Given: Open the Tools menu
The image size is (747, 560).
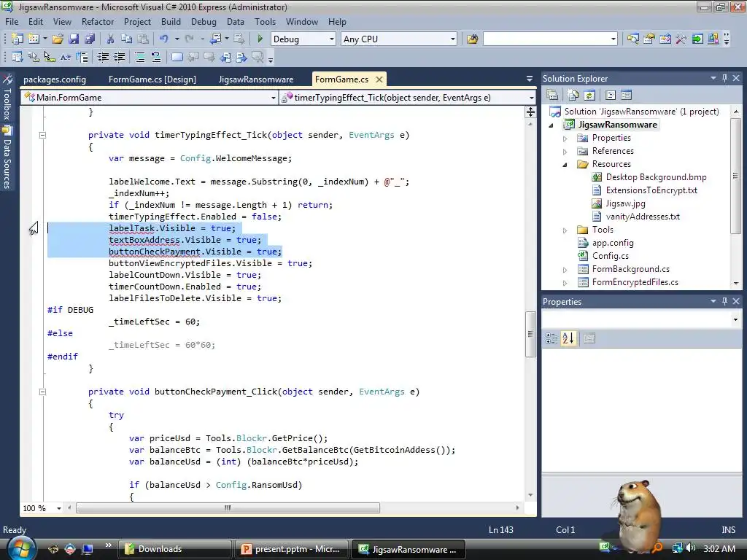Looking at the screenshot, I should pos(265,22).
